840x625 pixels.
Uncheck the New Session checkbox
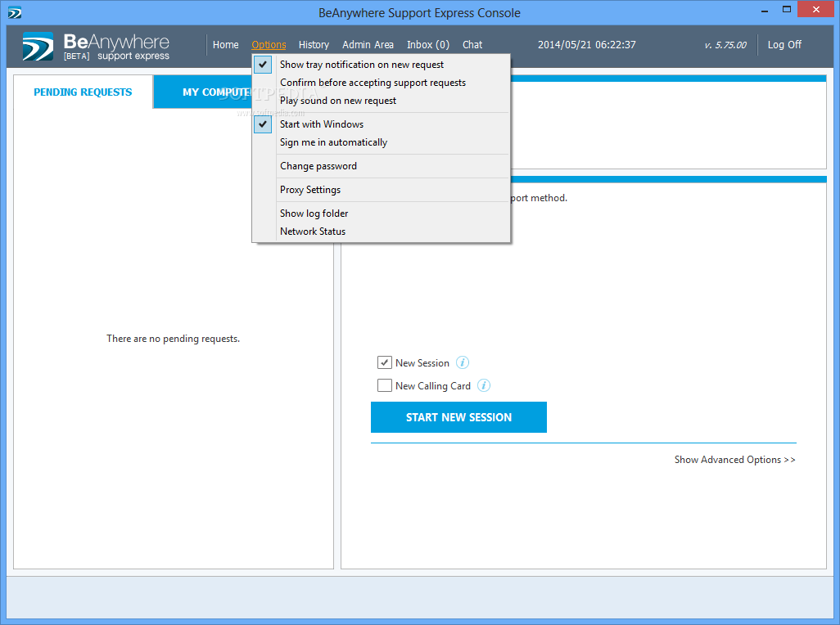(385, 362)
